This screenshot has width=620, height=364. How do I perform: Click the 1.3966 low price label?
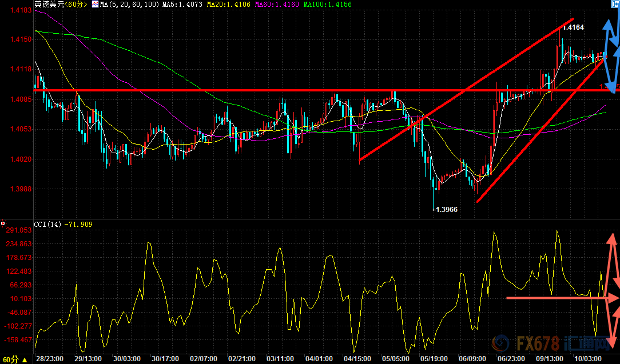click(x=445, y=209)
